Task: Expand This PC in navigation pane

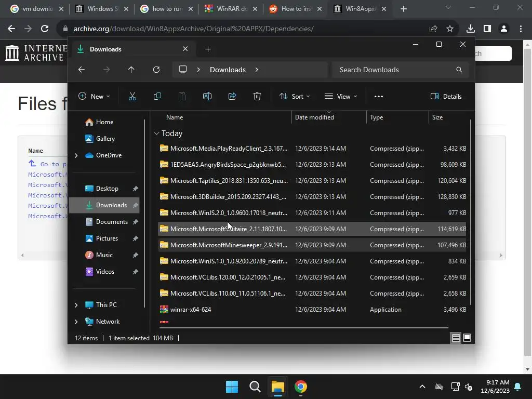Action: 76,305
